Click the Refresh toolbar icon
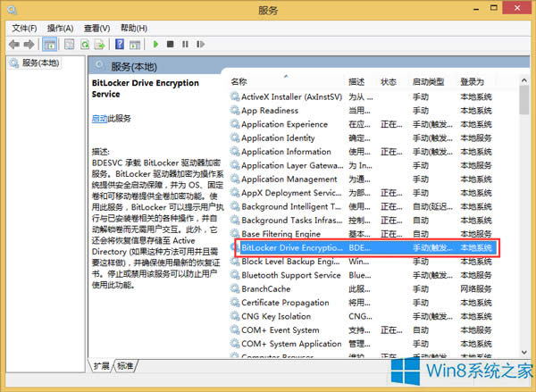This screenshot has width=536, height=392. click(85, 45)
